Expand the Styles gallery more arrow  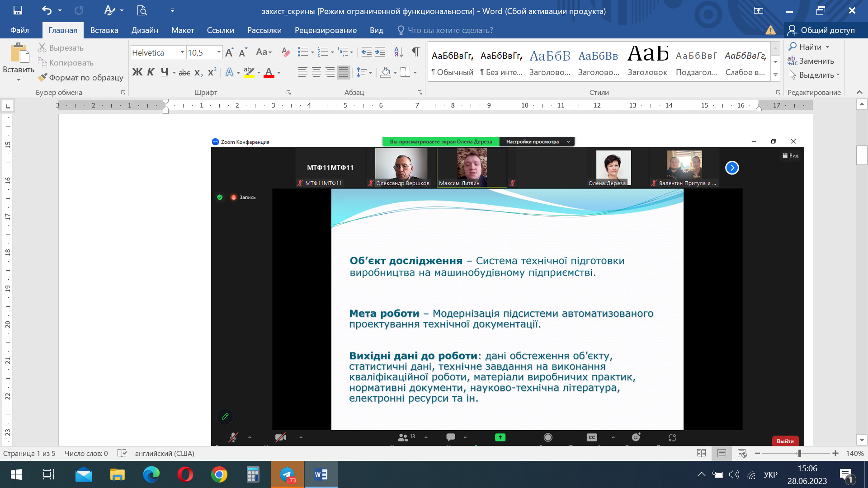point(775,75)
